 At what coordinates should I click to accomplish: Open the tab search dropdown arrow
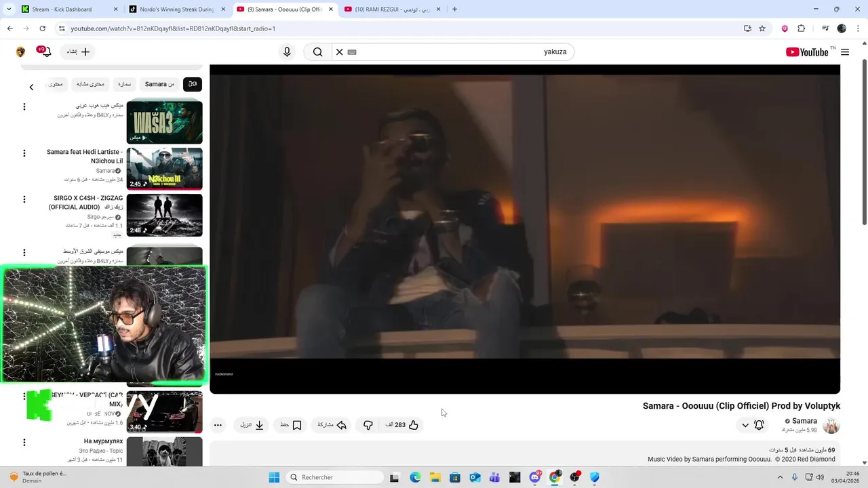click(8, 9)
